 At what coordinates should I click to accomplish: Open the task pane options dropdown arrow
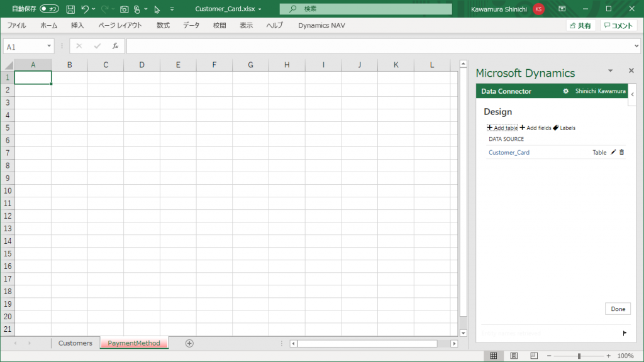coord(610,70)
